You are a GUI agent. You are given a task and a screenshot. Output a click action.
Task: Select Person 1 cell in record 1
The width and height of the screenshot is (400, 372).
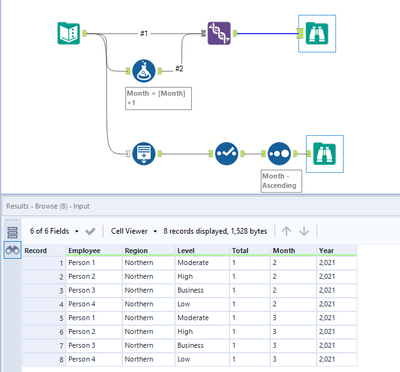(94, 263)
